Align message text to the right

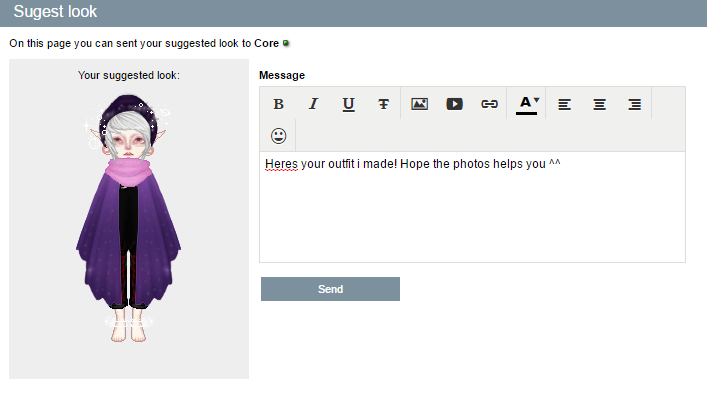click(x=634, y=104)
